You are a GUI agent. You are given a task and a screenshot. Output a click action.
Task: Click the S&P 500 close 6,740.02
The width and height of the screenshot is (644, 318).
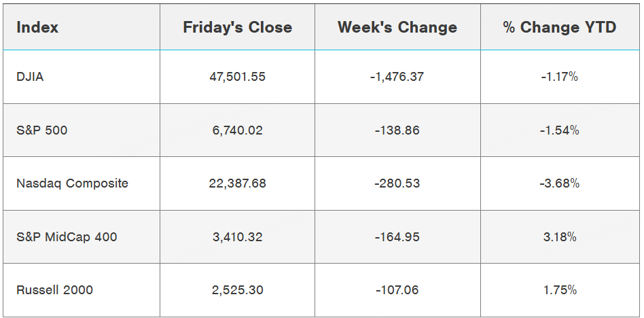237,130
